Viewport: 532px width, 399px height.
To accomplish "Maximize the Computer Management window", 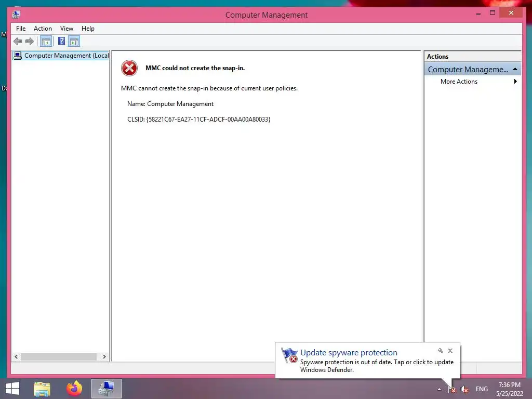I will click(x=493, y=13).
